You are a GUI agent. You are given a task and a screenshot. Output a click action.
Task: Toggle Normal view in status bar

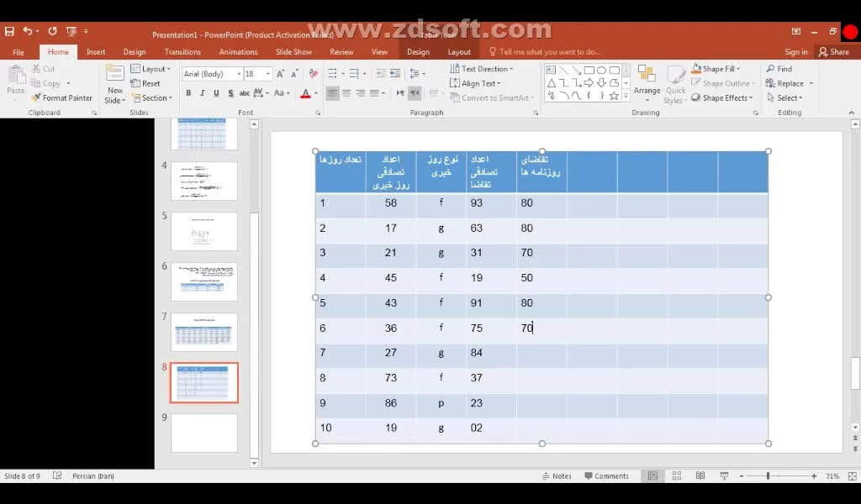pyautogui.click(x=652, y=476)
